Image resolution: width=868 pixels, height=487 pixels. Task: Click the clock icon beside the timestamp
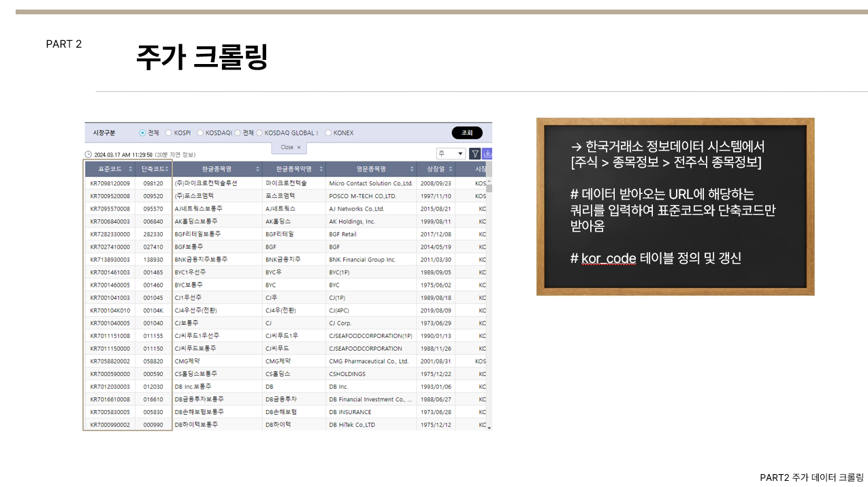(89, 155)
